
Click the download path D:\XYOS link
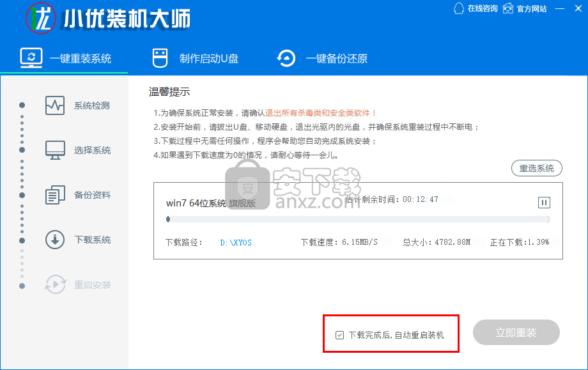coord(236,243)
